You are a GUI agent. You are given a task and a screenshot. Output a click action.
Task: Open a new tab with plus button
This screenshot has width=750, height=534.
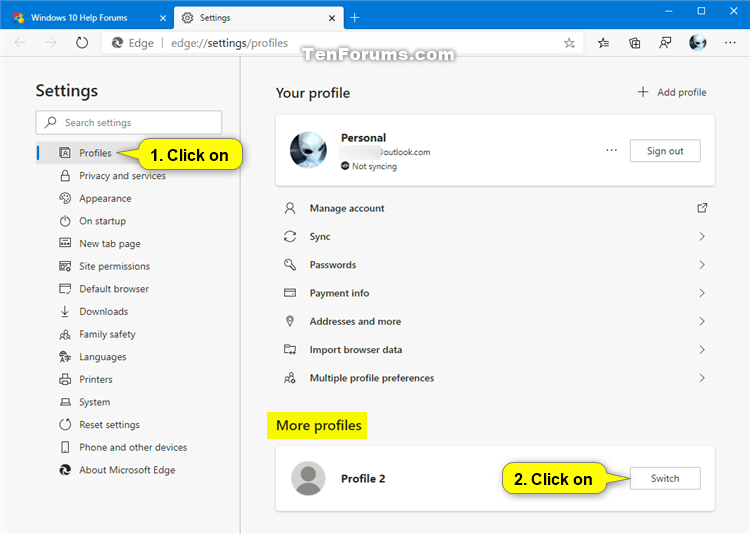tap(354, 18)
